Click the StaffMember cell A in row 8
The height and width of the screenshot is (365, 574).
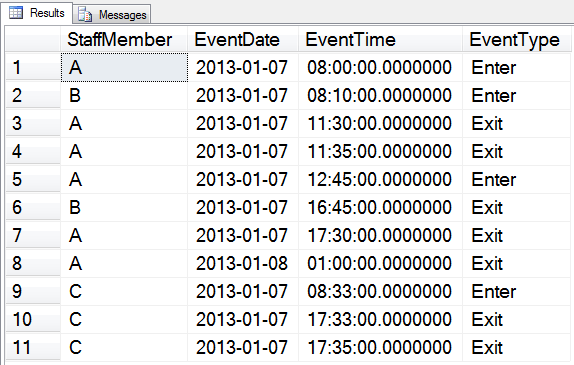click(x=124, y=263)
